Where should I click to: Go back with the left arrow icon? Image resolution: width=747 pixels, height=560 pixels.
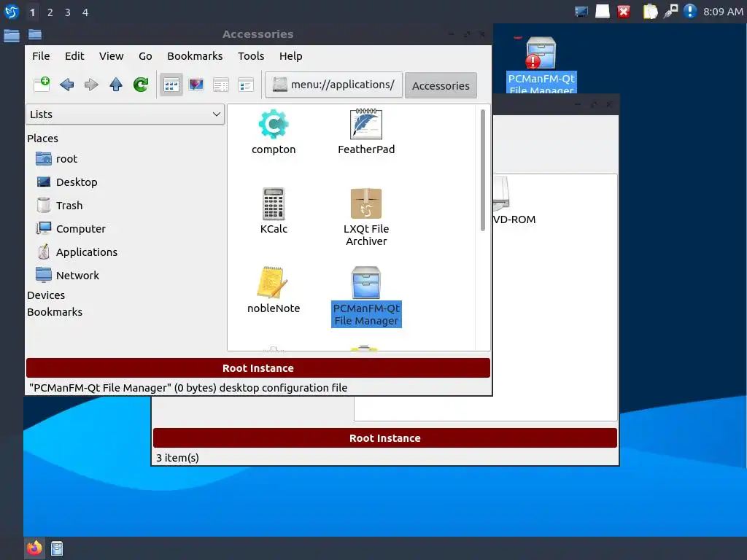pyautogui.click(x=66, y=85)
